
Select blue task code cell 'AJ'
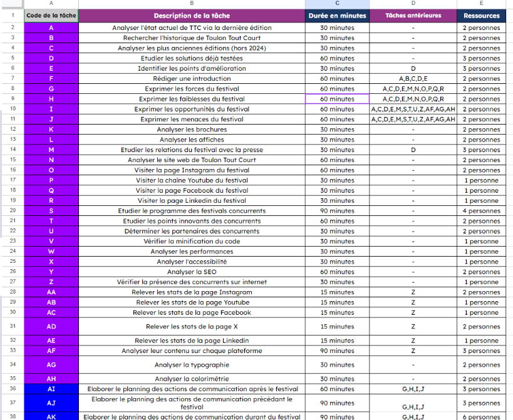point(51,402)
